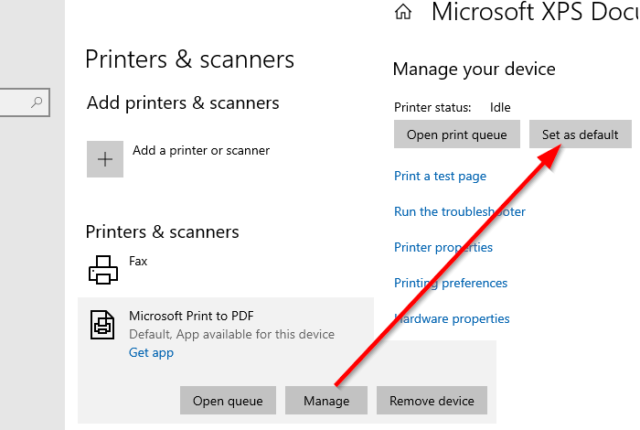The image size is (640, 430).
Task: Click the Home icon beside Microsoft XPS title
Action: [x=404, y=13]
